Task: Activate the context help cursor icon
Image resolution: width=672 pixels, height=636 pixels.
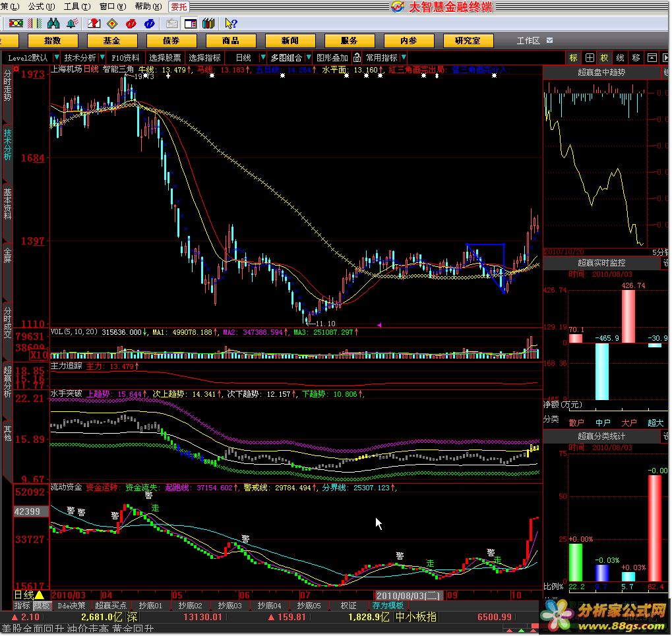Action: coord(231,24)
